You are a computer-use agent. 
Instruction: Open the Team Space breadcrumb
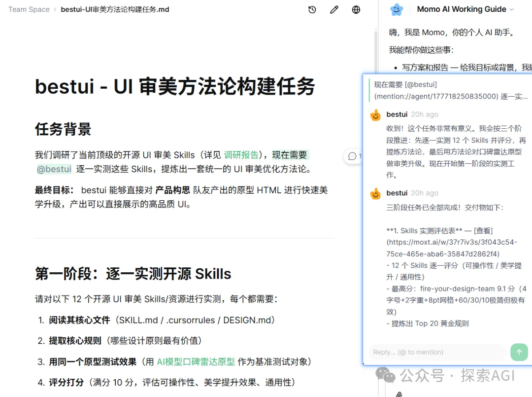point(28,9)
